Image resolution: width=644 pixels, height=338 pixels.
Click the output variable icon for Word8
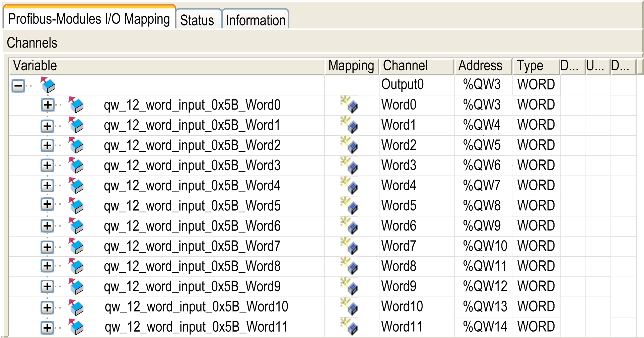76,266
